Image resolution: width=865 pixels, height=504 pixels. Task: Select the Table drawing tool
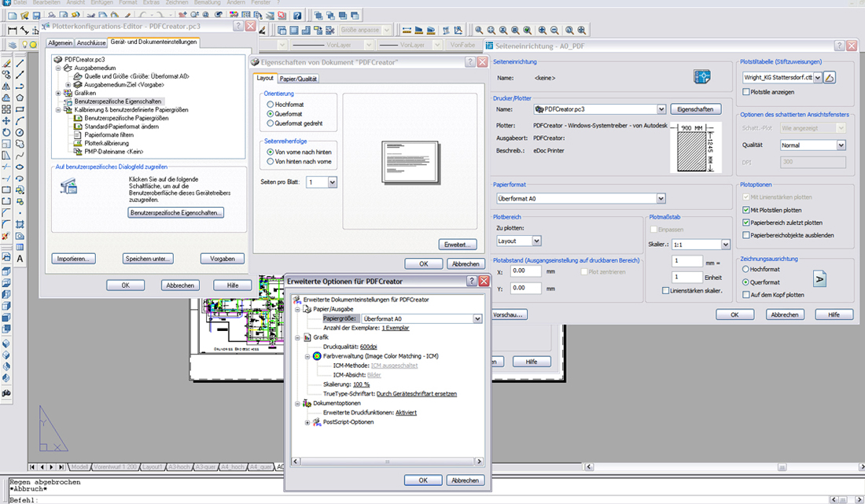(x=20, y=247)
